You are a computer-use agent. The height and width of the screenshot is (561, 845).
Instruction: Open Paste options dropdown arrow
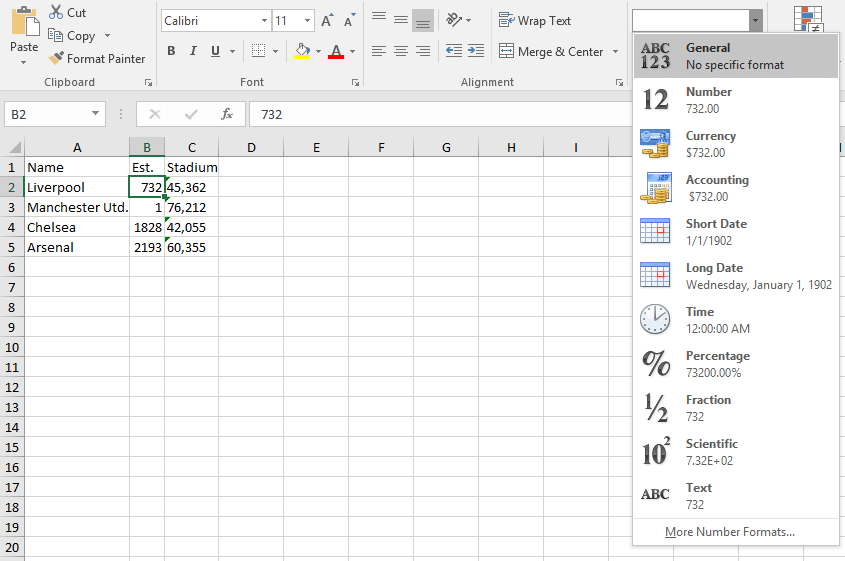coord(24,63)
